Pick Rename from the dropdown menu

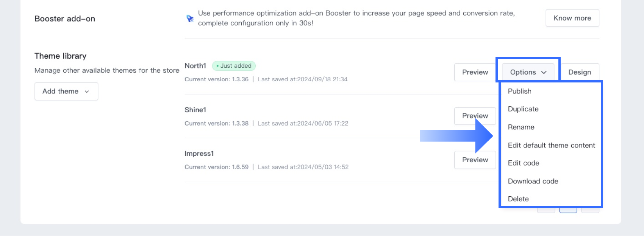coord(521,127)
